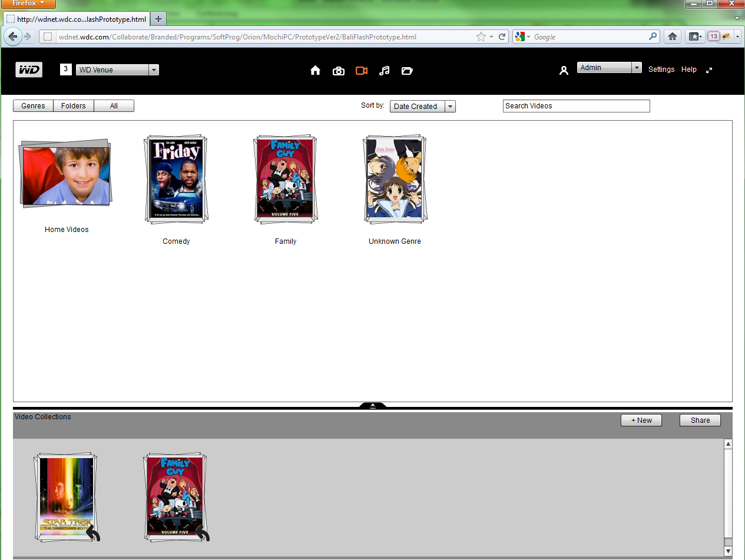745x560 pixels.
Task: Click the Google search magnifier icon
Action: click(653, 37)
